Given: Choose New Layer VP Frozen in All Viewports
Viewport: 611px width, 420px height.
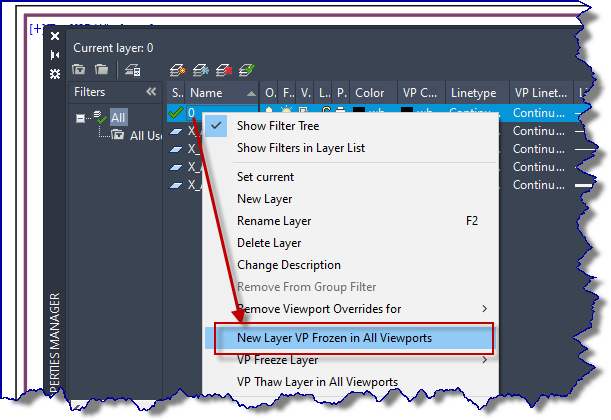Looking at the screenshot, I should pos(350,338).
